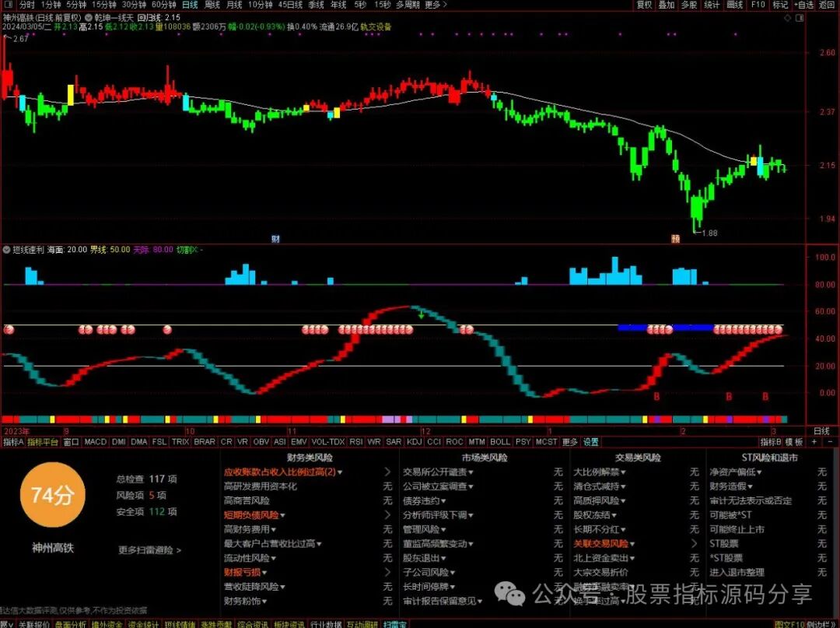Click the 画线 drawing button
The image size is (840, 628).
734,5
